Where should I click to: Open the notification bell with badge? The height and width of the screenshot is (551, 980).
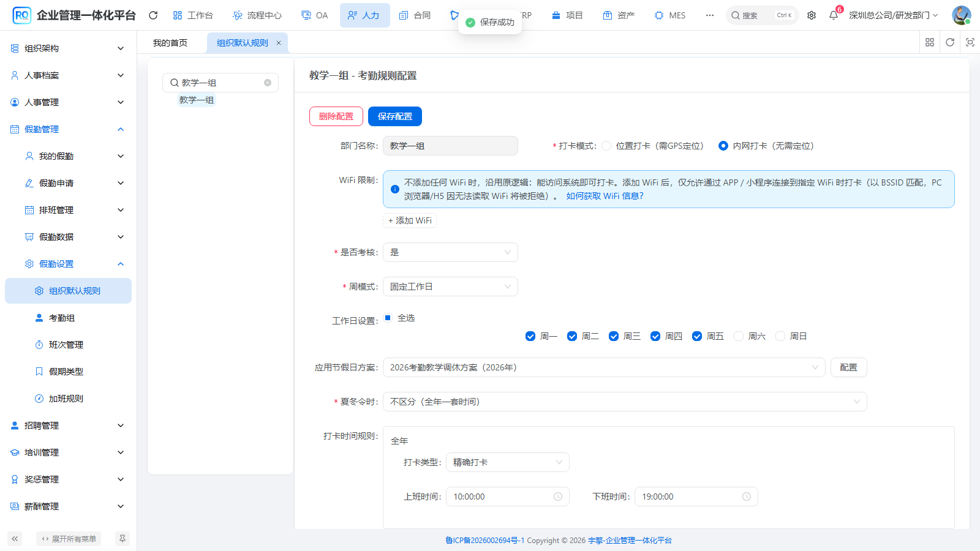(834, 15)
